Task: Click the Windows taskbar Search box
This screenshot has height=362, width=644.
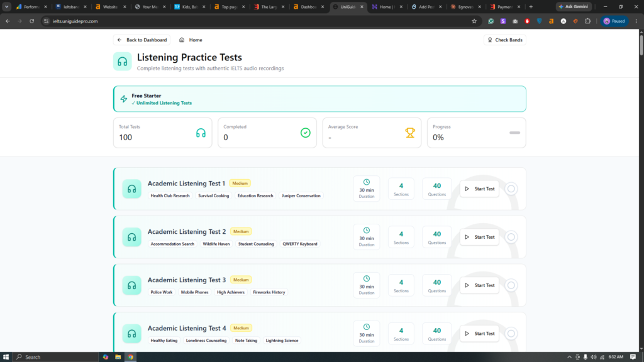Action: [x=55, y=357]
